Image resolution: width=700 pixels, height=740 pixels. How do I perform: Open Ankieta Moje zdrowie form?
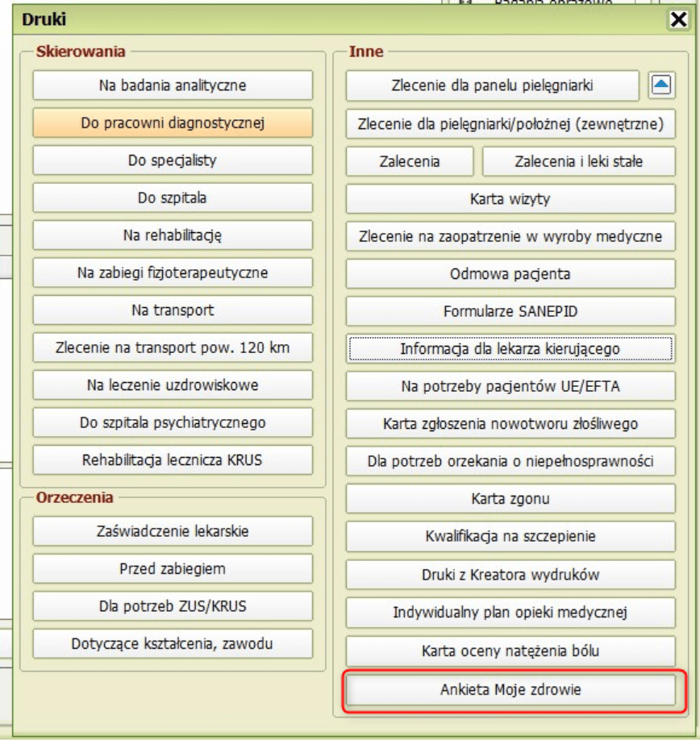510,690
